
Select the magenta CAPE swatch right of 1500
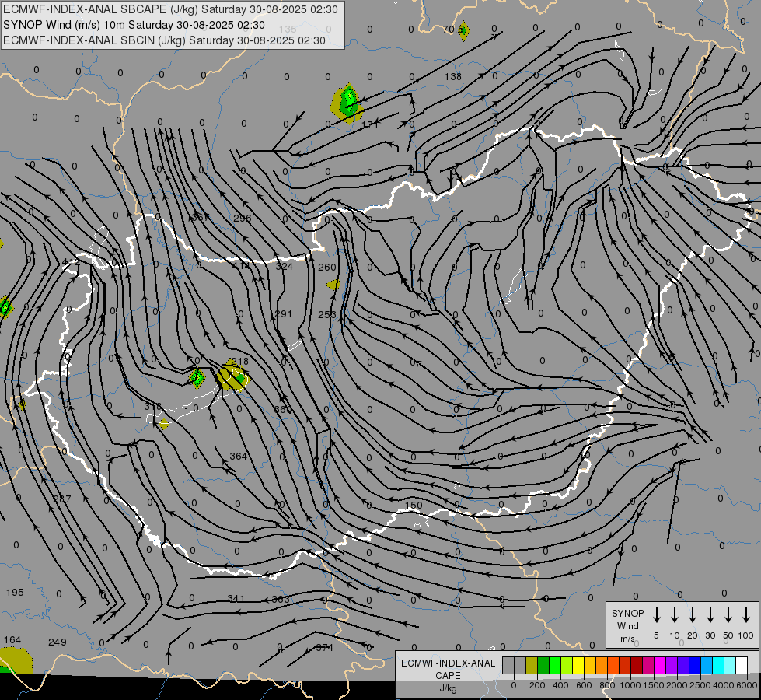pyautogui.click(x=660, y=666)
